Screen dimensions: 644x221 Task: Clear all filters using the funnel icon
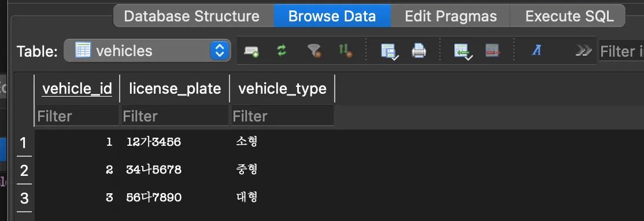click(314, 51)
